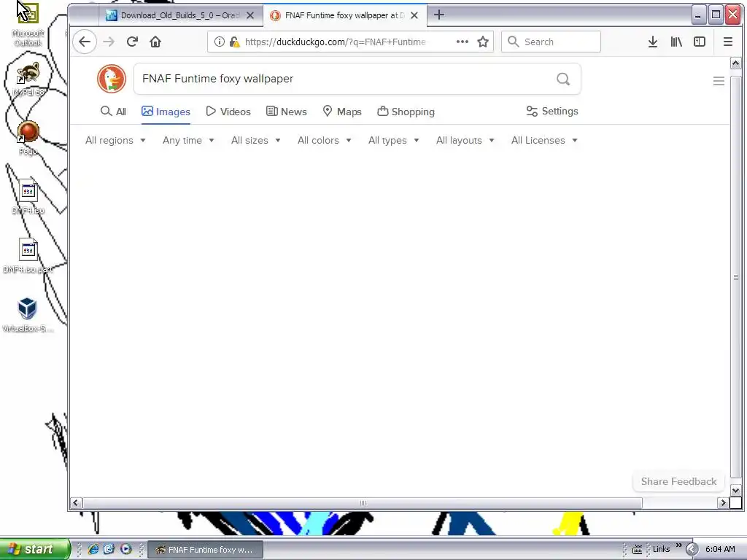Expand the All Licenses filter
Screen dimensions: 747x560
544,141
